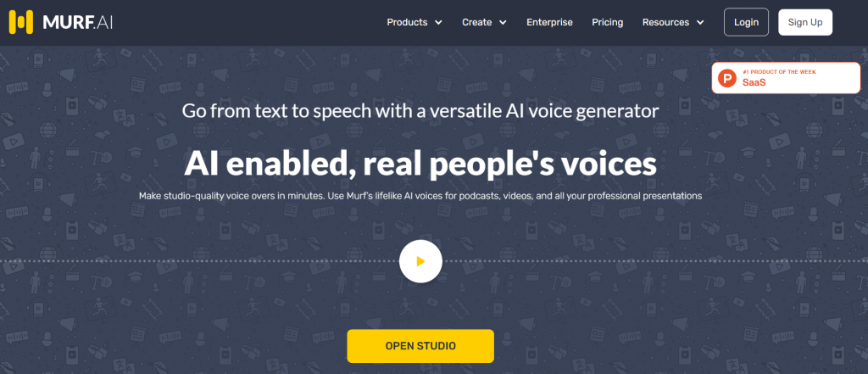Image resolution: width=868 pixels, height=374 pixels.
Task: Play the voice sample with the yellow play button
Action: click(420, 261)
